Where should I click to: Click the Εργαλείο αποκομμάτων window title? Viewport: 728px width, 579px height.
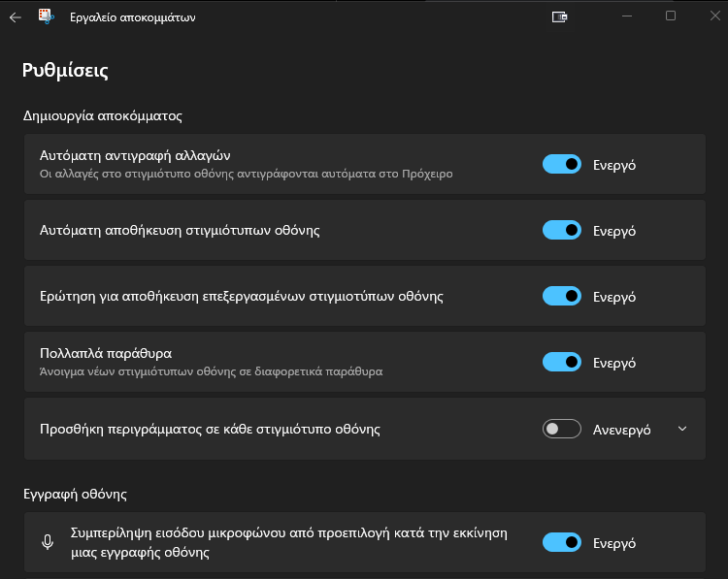click(133, 17)
